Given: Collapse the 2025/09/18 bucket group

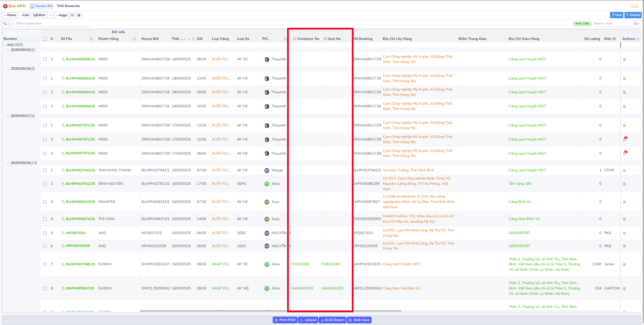Looking at the screenshot, I should tap(8, 69).
